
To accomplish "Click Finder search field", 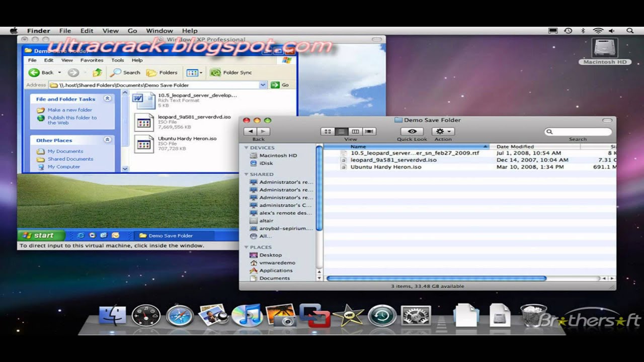I will click(x=578, y=132).
